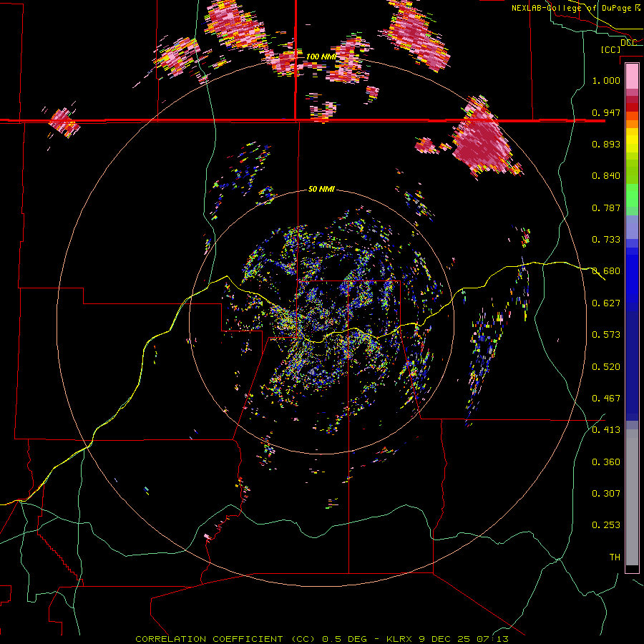Click the 0.5 DEG elevation text in caption
This screenshot has width=644, height=644.
tap(348, 639)
